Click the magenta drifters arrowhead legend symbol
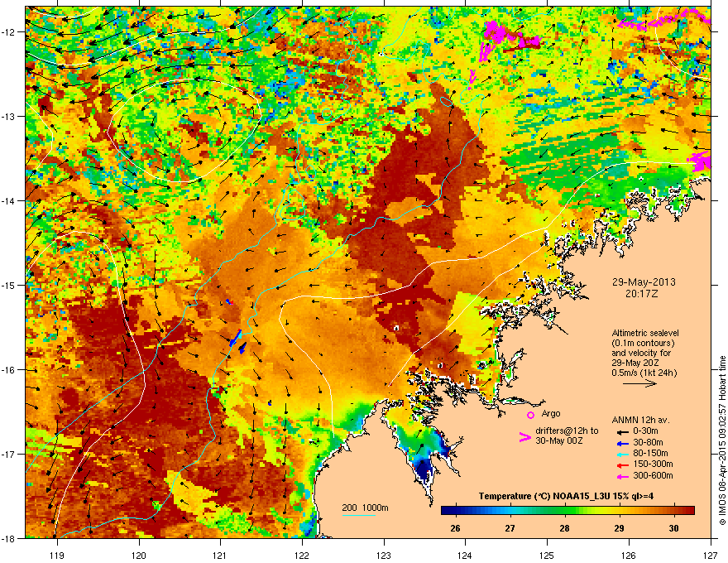 point(524,437)
